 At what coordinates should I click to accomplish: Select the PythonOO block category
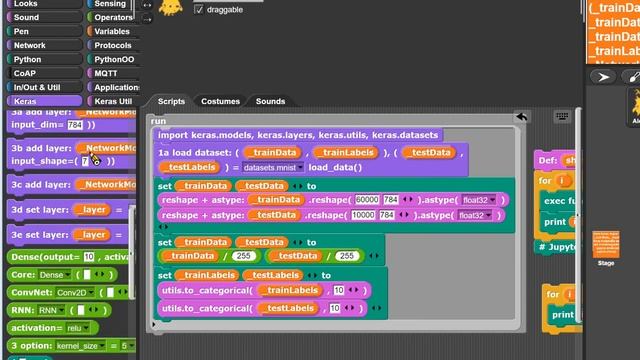tap(113, 59)
